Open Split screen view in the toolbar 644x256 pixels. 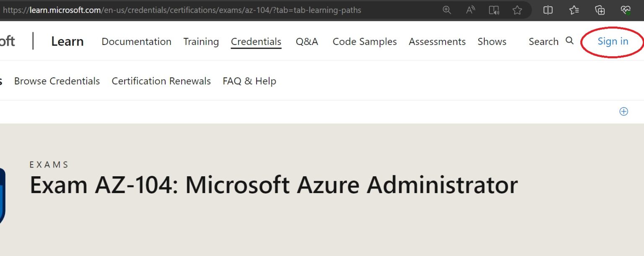pos(548,10)
